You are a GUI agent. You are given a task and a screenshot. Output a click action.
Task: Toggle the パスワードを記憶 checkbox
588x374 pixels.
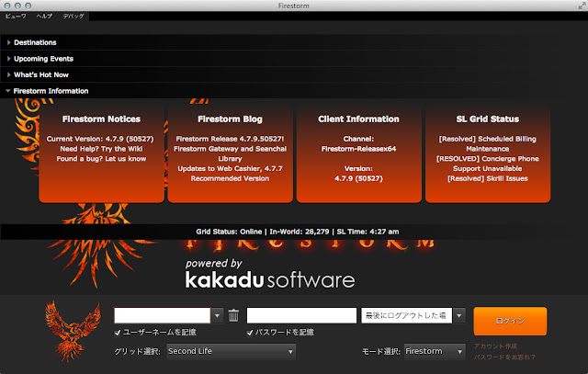click(x=250, y=333)
